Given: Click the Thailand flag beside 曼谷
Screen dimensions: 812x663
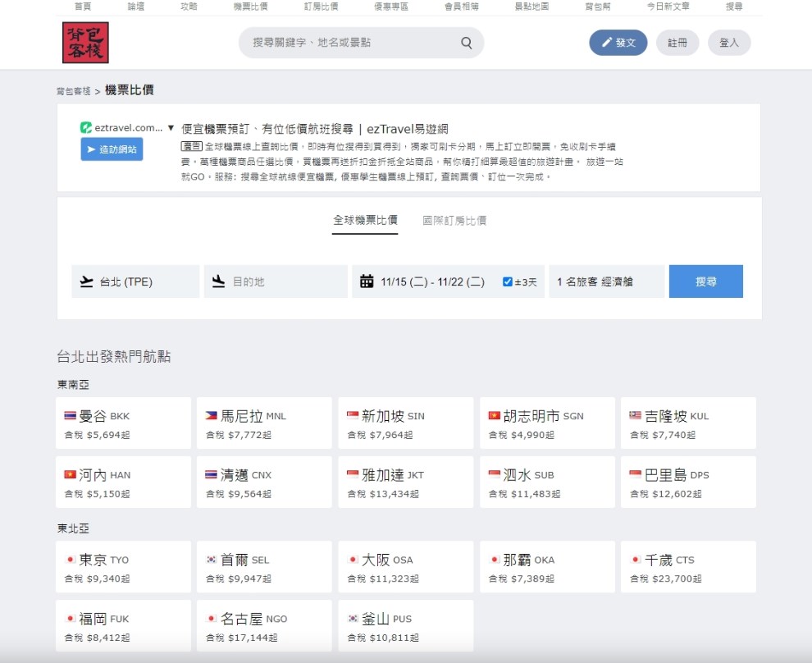Looking at the screenshot, I should [x=70, y=416].
